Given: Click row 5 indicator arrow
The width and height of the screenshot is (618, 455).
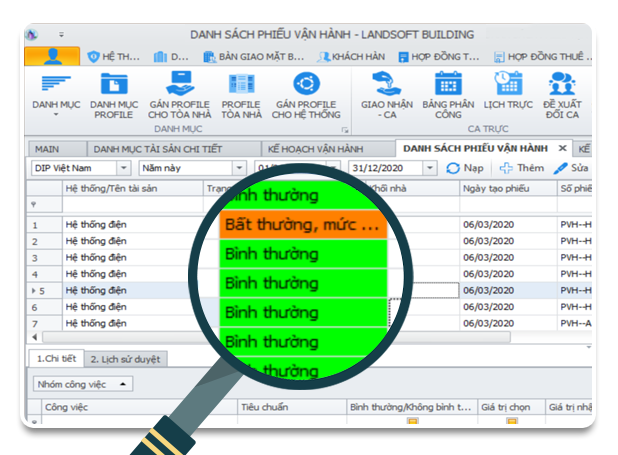Looking at the screenshot, I should 33,291.
